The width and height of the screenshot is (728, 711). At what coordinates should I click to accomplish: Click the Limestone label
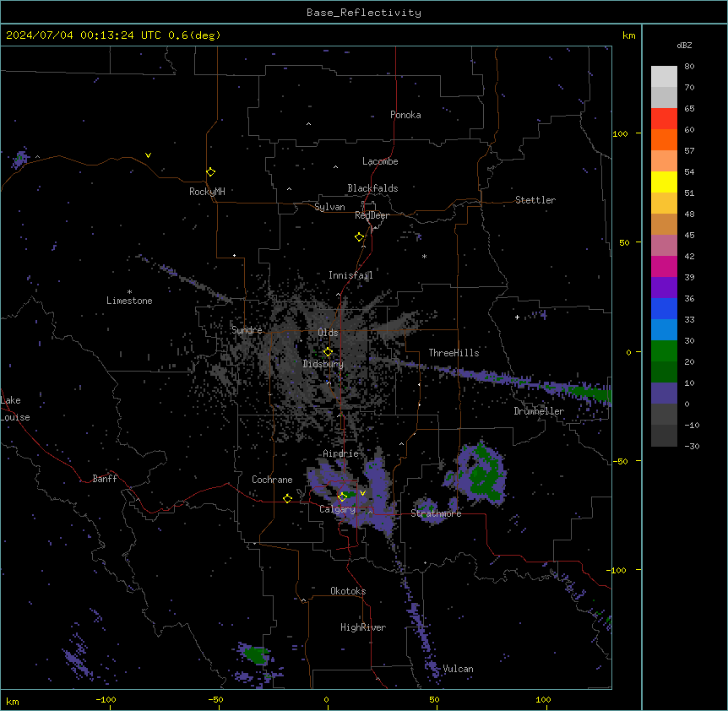129,301
